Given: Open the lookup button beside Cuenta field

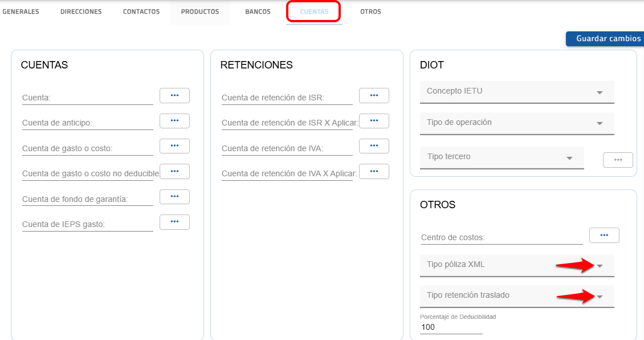Looking at the screenshot, I should coord(174,96).
